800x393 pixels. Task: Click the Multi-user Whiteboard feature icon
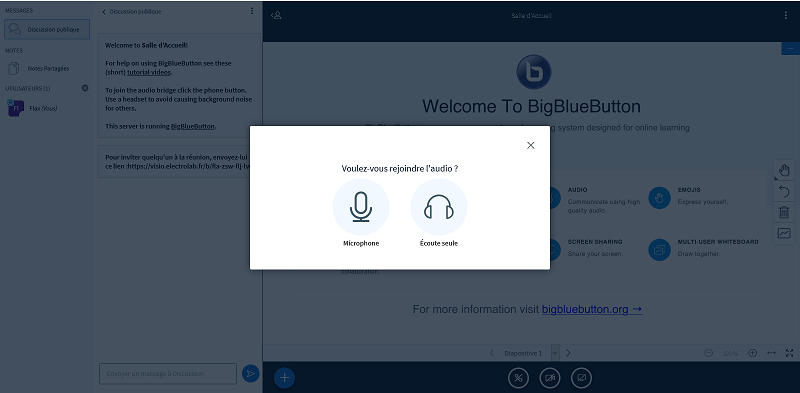point(659,250)
